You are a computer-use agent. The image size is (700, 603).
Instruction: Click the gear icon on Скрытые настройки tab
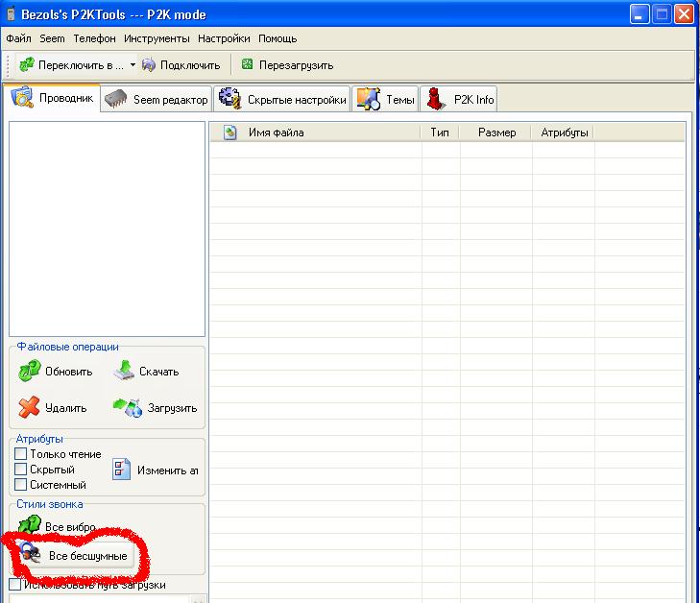[x=230, y=98]
